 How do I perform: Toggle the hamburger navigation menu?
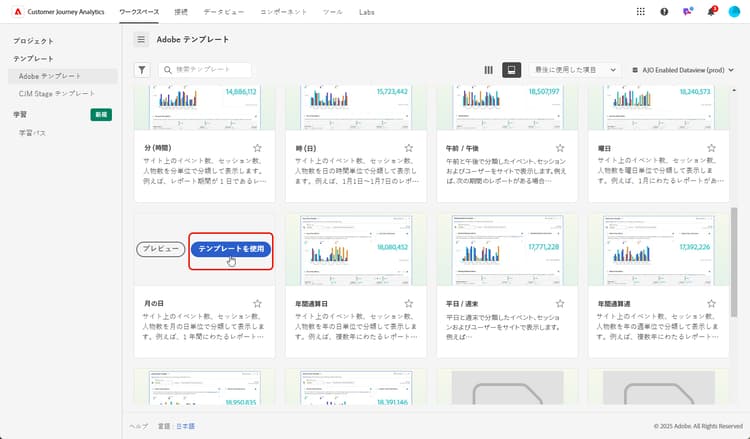[141, 40]
